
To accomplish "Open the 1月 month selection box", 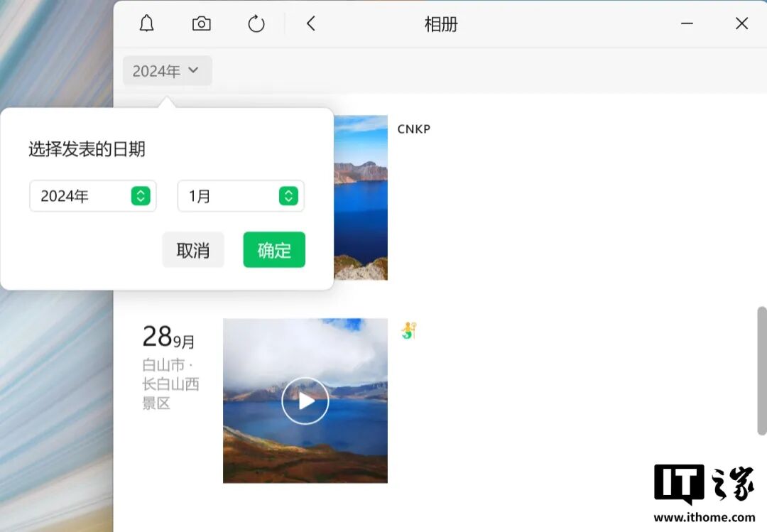I will click(x=227, y=196).
